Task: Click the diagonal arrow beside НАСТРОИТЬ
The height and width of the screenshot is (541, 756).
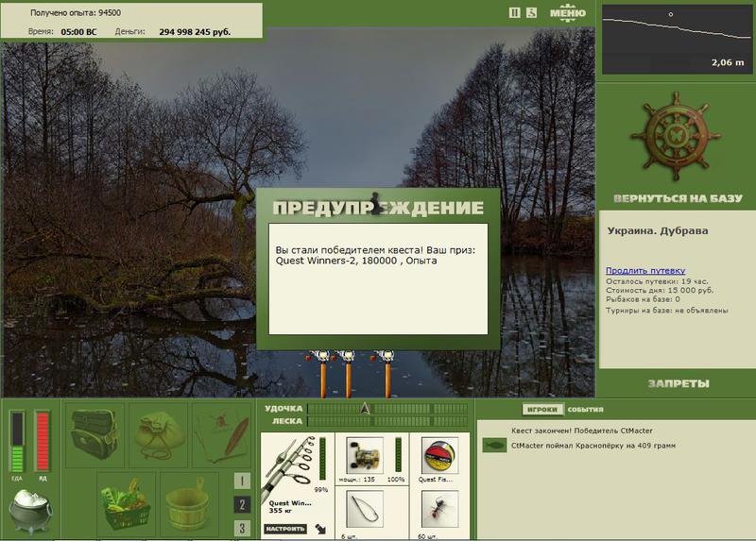Action: point(320,529)
